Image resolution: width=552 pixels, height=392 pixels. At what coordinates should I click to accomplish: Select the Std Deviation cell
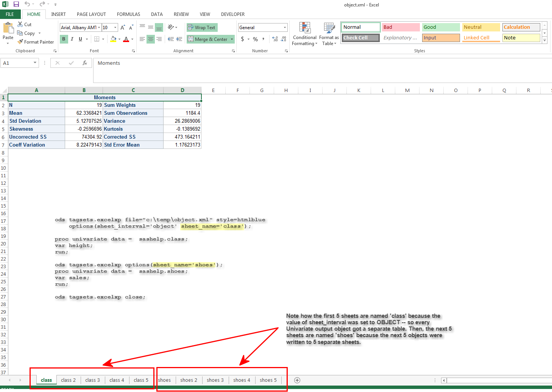(x=36, y=121)
